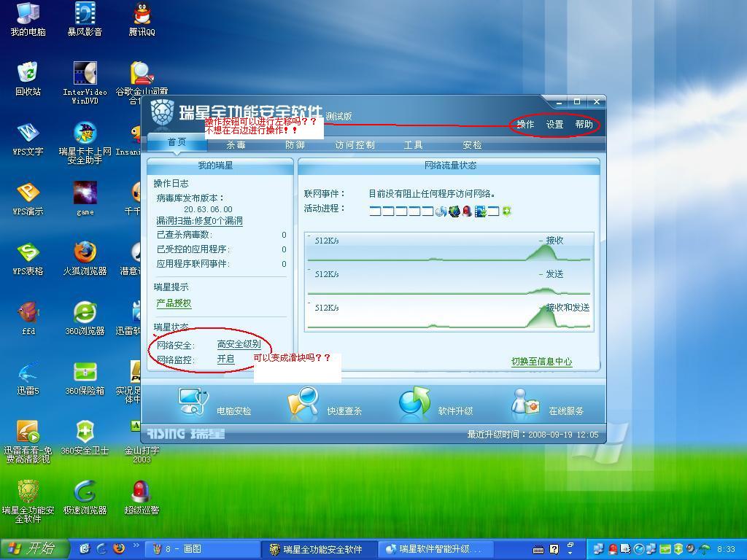
Task: Click 产品授权 link
Action: (x=174, y=303)
